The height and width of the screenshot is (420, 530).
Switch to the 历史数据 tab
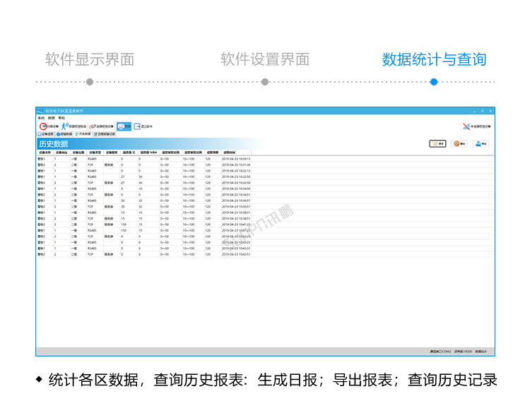83,133
